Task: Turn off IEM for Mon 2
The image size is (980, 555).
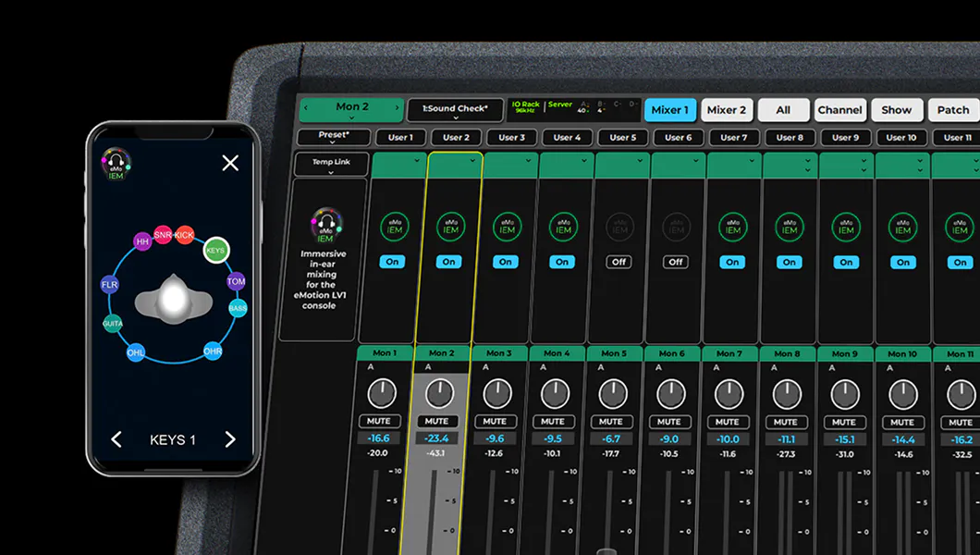Action: point(448,262)
